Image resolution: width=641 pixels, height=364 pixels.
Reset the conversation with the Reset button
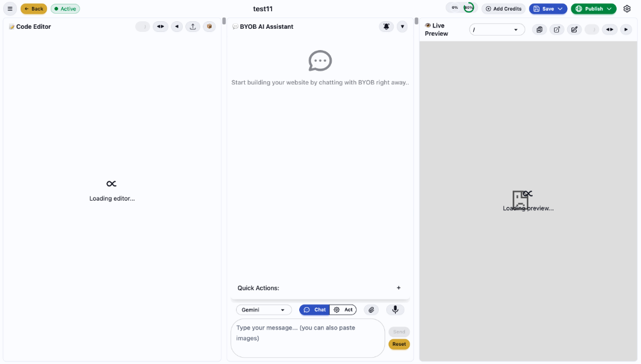tap(399, 343)
